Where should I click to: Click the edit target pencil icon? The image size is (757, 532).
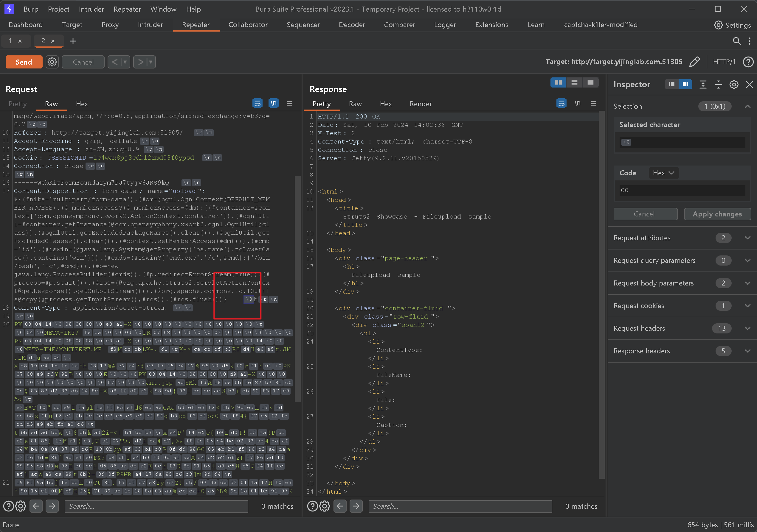pyautogui.click(x=694, y=62)
